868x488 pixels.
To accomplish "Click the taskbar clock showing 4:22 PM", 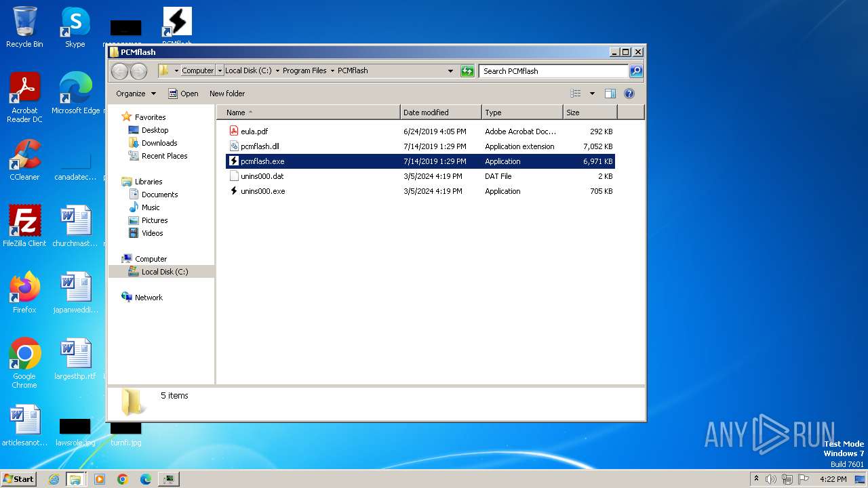I will [833, 479].
